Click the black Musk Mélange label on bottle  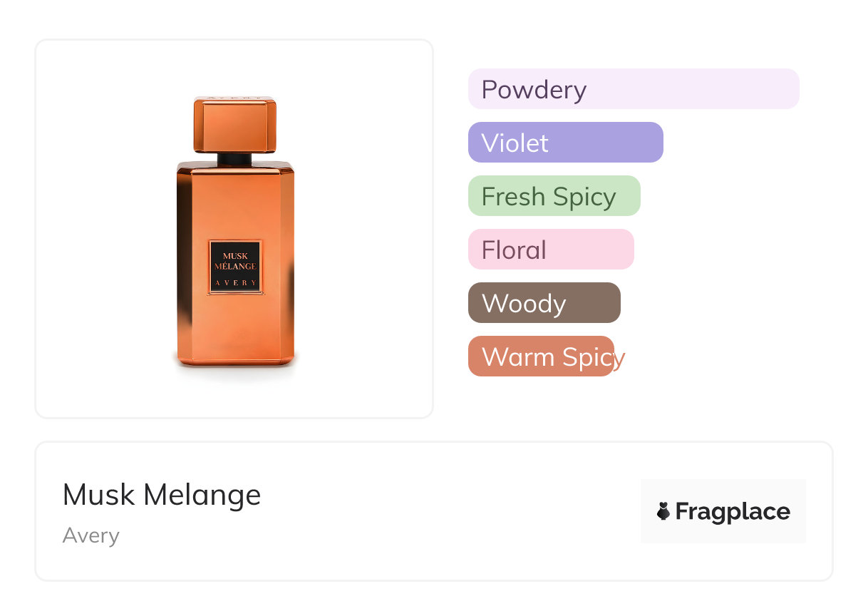(x=235, y=267)
